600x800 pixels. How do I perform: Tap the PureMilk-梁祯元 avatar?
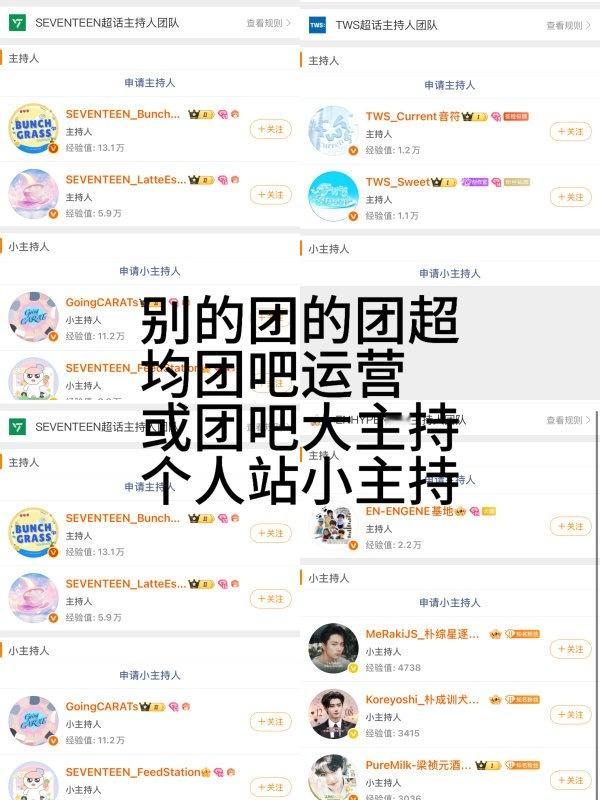333,778
